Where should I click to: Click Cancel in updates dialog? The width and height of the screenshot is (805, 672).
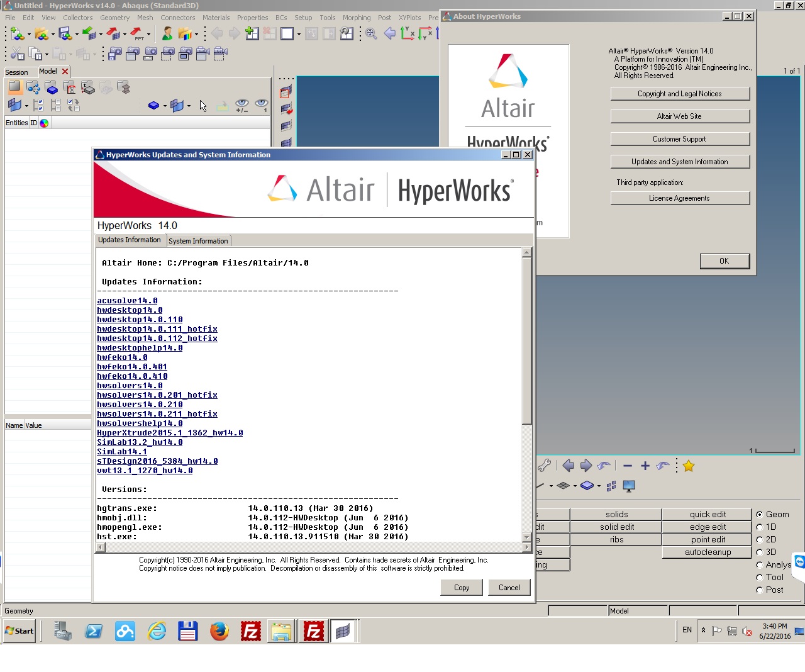pos(509,588)
